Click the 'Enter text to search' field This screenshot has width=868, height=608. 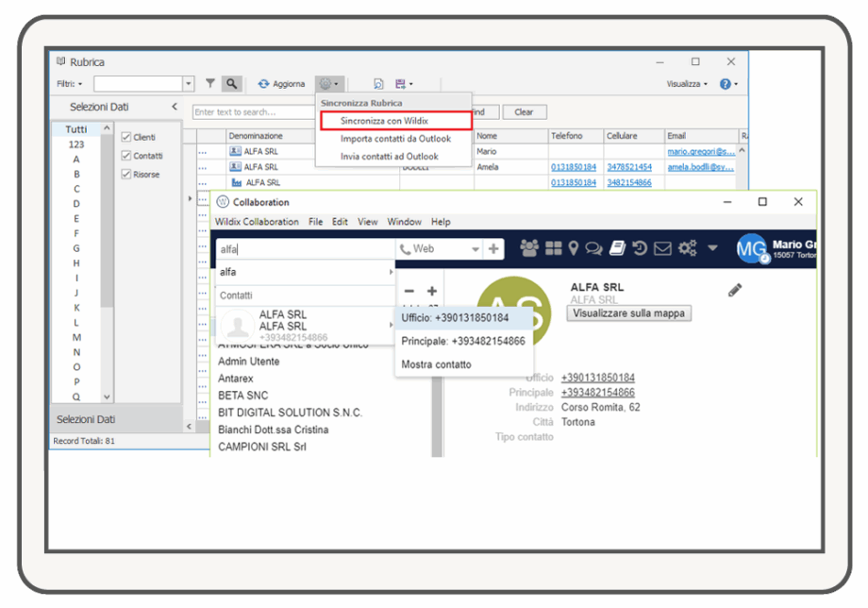[x=254, y=111]
